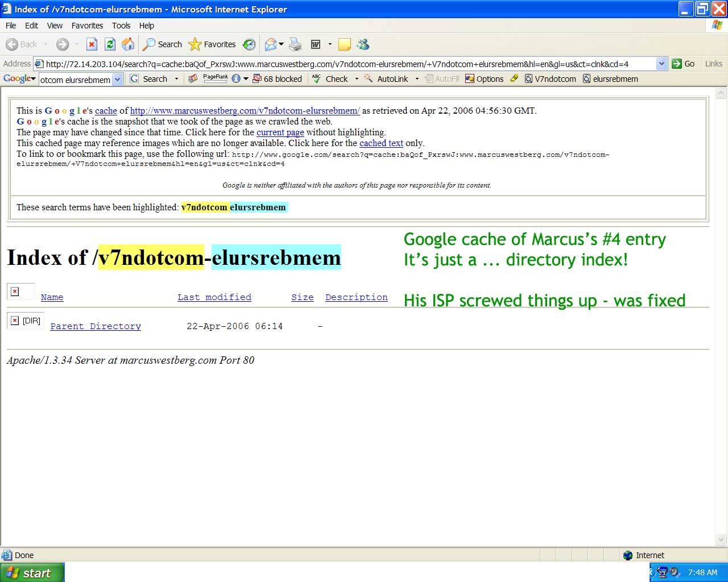Viewport: 728px width, 582px height.
Task: Click the PageRank indicator
Action: (216, 78)
